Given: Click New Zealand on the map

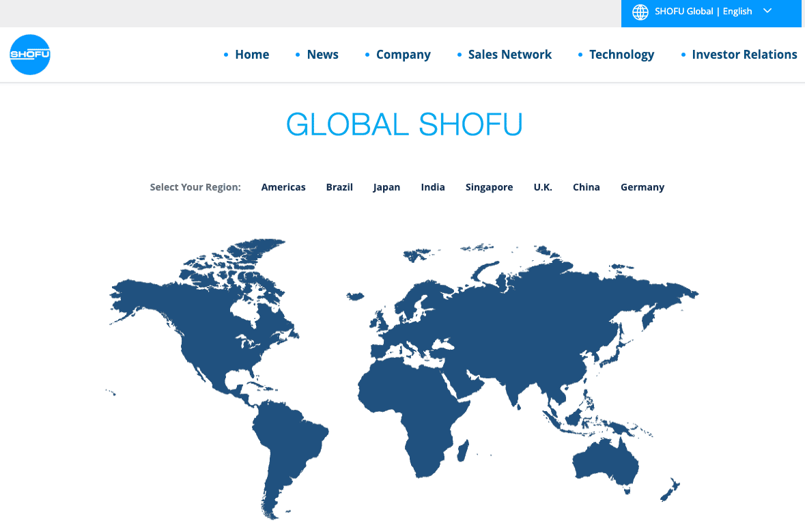Looking at the screenshot, I should 670,490.
